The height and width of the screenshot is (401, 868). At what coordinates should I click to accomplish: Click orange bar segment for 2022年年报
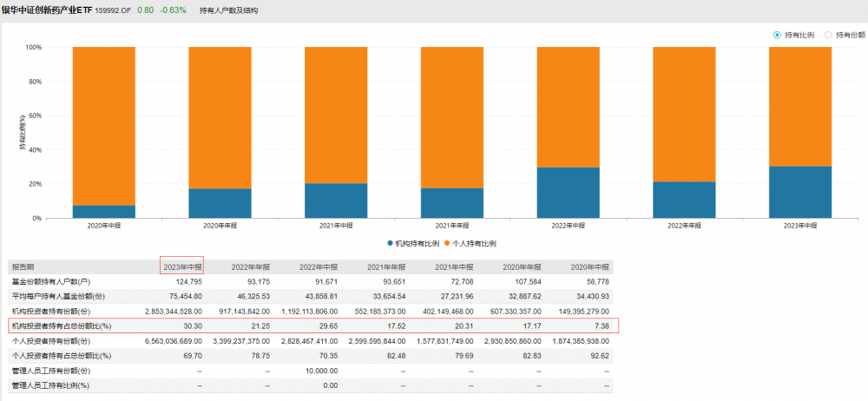[x=684, y=114]
